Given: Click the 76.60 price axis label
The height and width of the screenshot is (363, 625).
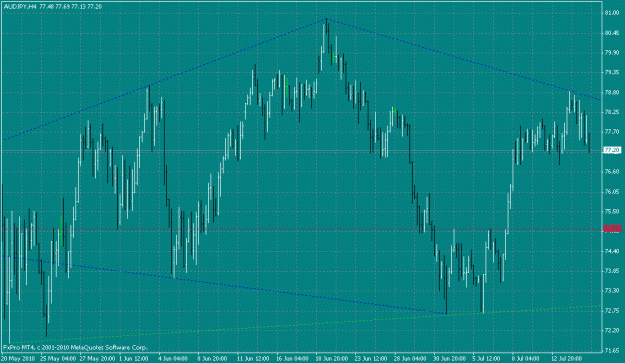Looking at the screenshot, I should (612, 172).
